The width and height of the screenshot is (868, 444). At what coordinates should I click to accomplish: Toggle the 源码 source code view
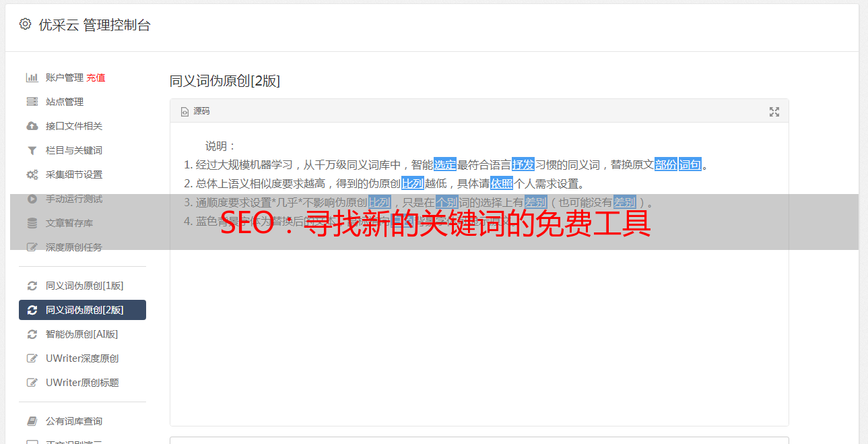click(195, 111)
